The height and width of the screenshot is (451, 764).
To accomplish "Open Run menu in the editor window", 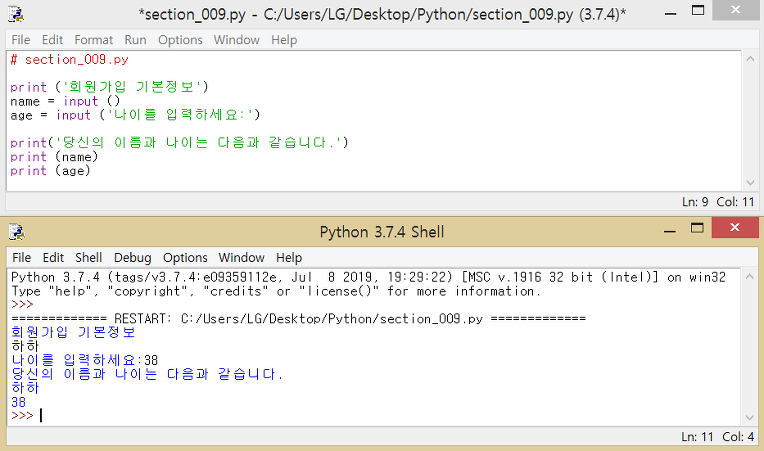I will 135,40.
